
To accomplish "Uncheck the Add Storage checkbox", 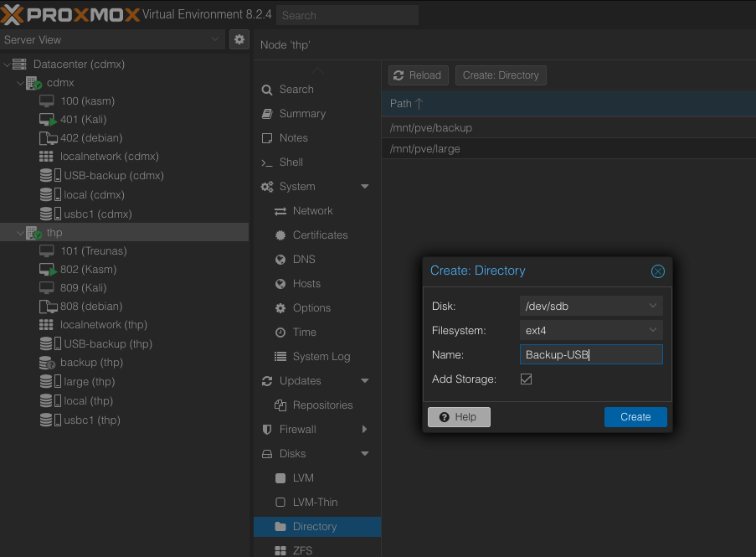I will pyautogui.click(x=526, y=379).
